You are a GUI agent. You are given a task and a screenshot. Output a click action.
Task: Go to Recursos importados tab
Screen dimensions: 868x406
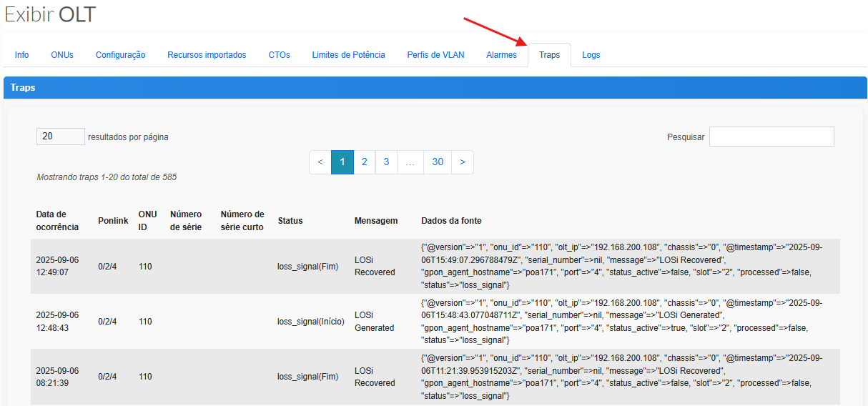click(207, 55)
